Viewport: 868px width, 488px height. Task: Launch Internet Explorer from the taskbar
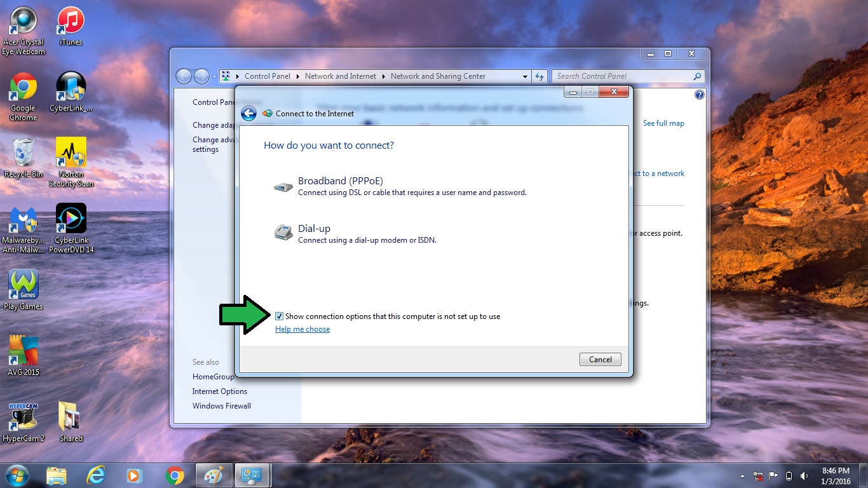pos(95,475)
